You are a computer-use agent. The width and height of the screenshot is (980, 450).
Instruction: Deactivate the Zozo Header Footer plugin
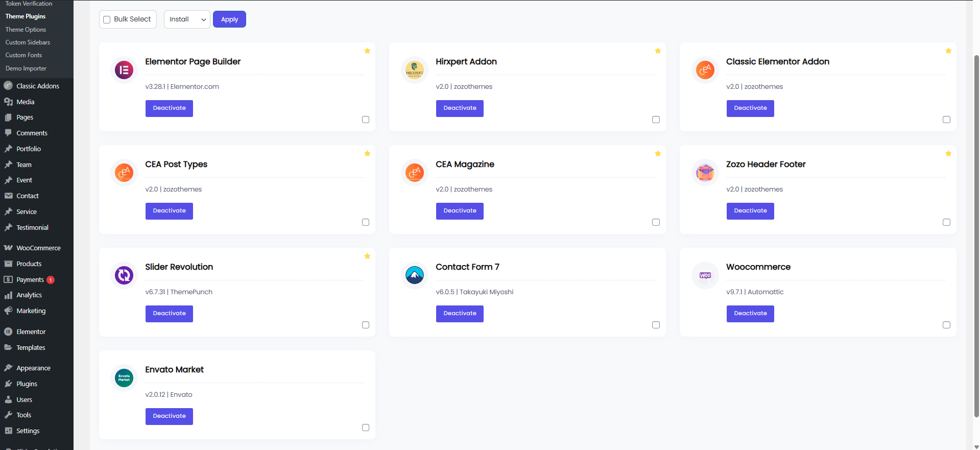point(750,211)
